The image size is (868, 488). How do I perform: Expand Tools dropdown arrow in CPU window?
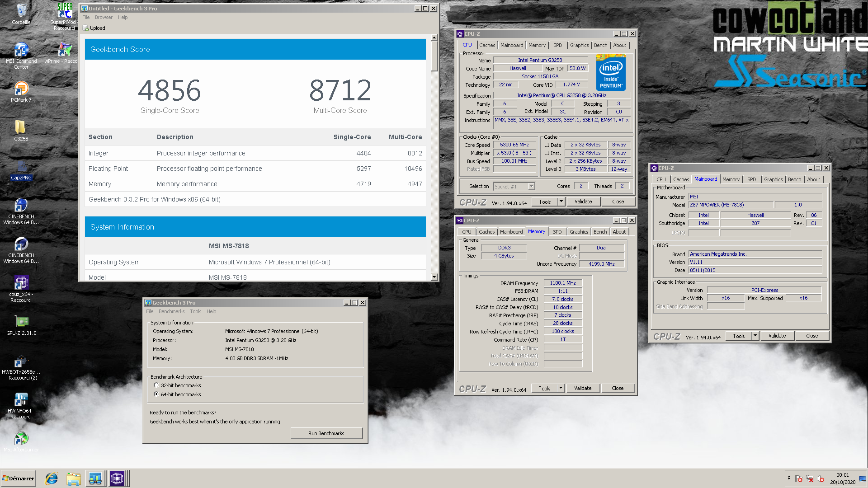pos(561,202)
